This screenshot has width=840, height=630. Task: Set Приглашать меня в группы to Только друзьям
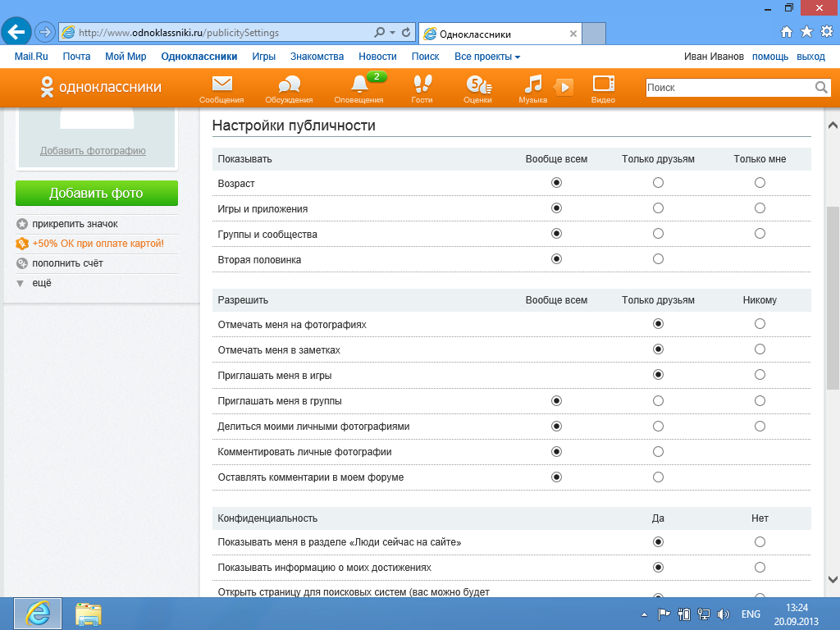pos(659,400)
